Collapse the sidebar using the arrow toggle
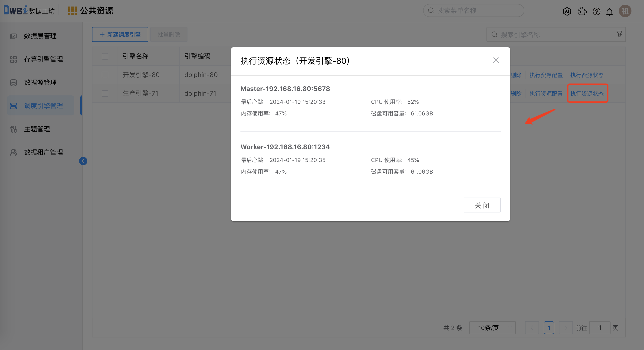Image resolution: width=644 pixels, height=350 pixels. (x=83, y=161)
